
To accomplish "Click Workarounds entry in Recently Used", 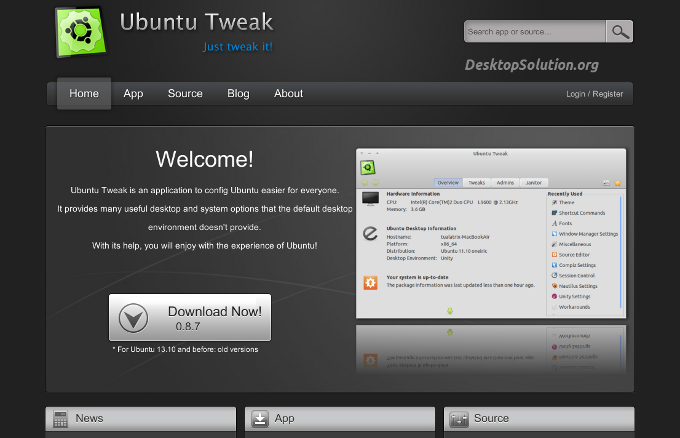I will (x=571, y=307).
